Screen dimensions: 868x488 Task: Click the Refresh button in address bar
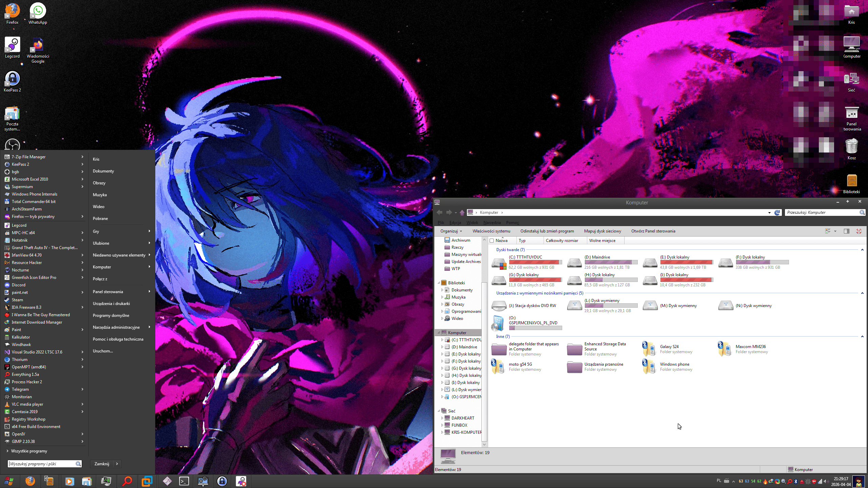pyautogui.click(x=777, y=212)
